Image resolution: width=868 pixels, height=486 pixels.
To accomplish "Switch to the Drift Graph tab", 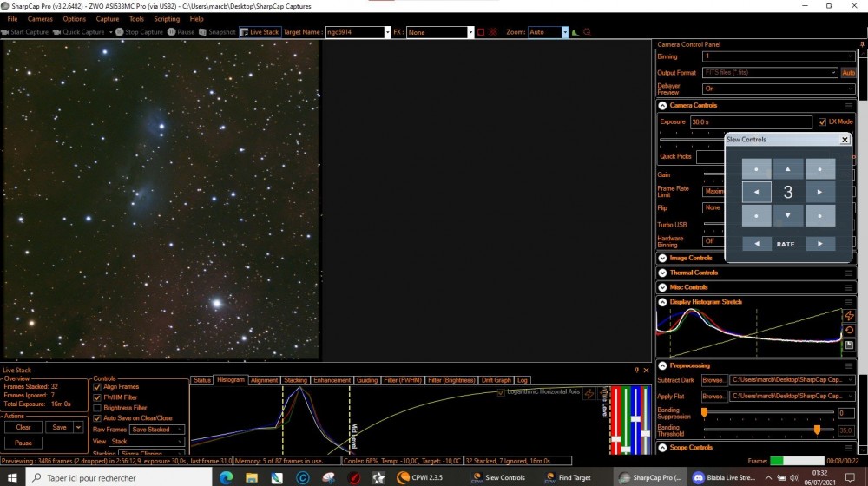I will point(496,380).
